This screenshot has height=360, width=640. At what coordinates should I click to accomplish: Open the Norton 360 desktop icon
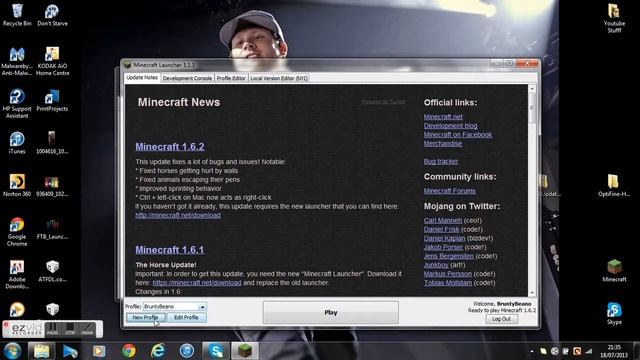coord(17,186)
